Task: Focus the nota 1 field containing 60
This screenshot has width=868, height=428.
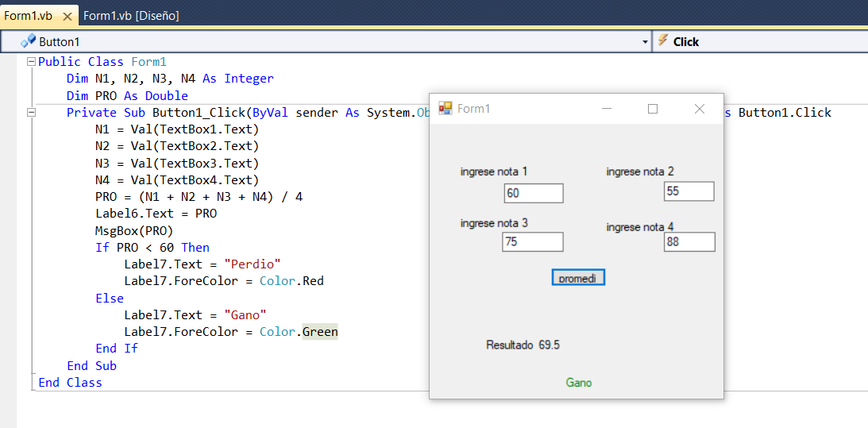Action: click(534, 193)
